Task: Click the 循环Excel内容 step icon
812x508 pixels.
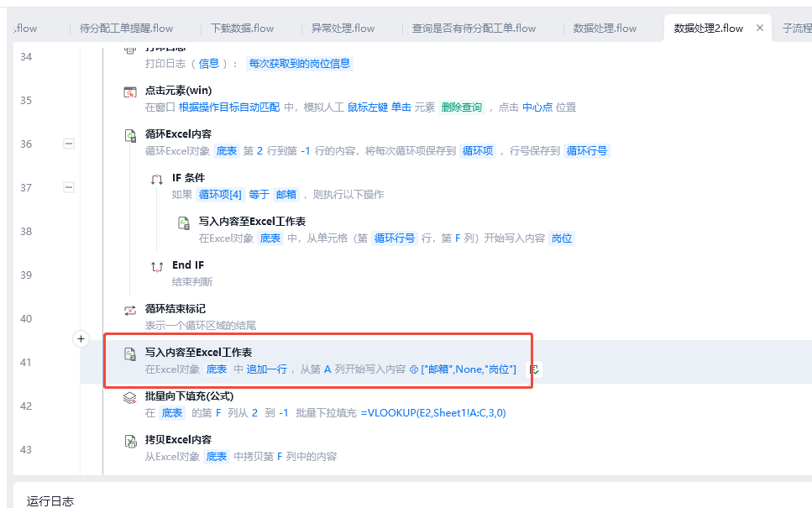Action: (x=130, y=136)
